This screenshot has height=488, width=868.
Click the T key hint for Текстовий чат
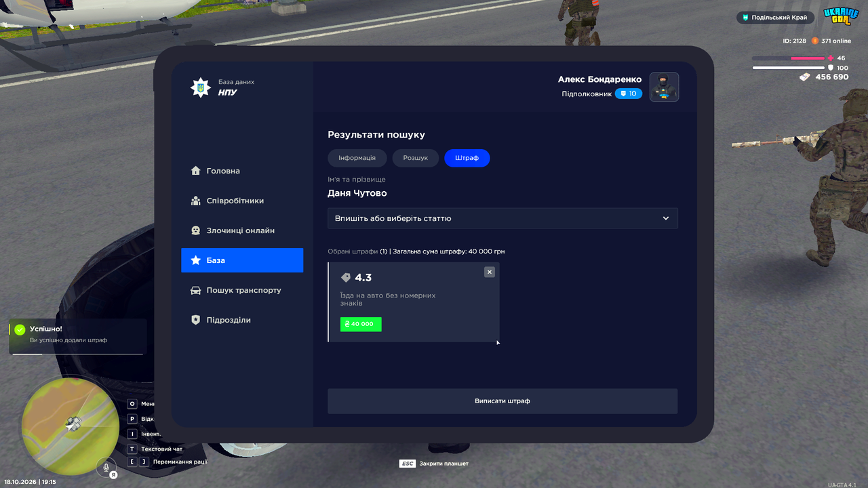132,449
